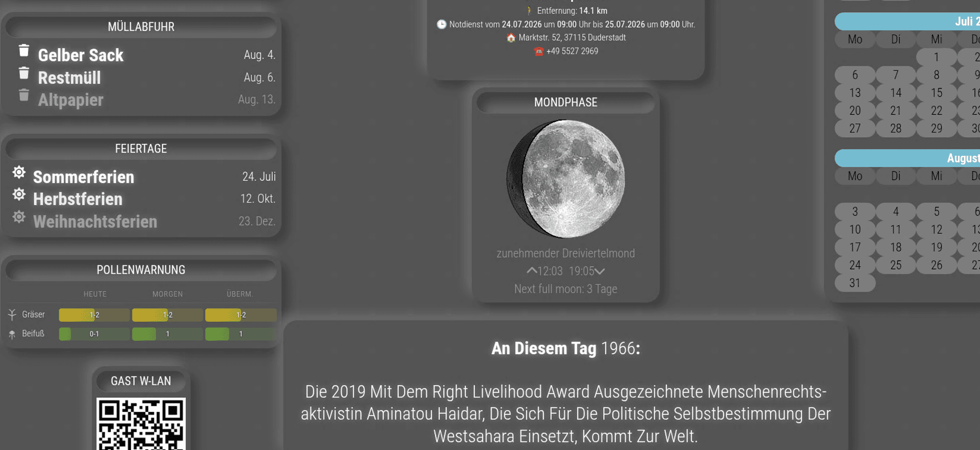Viewport: 980px width, 450px height.
Task: Click the sun icon next to Sommerferien
Action: point(19,172)
